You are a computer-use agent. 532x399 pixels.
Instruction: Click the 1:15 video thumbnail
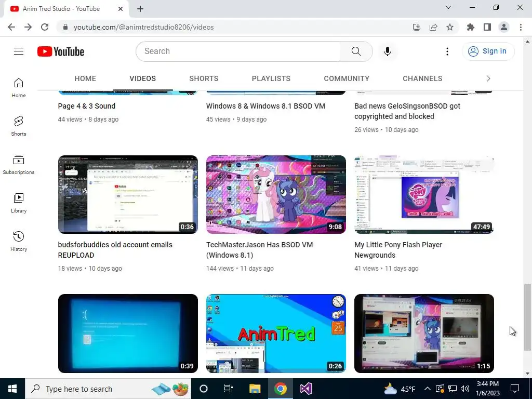[424, 333]
